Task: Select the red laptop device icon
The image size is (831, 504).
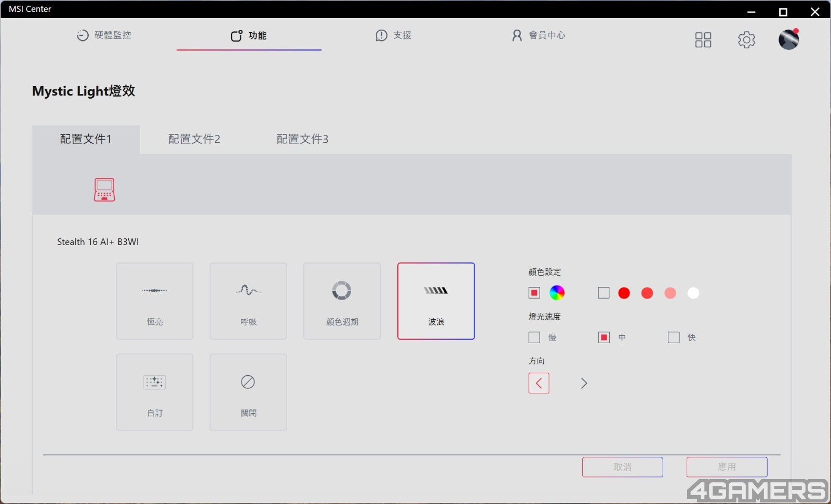Action: click(x=104, y=189)
